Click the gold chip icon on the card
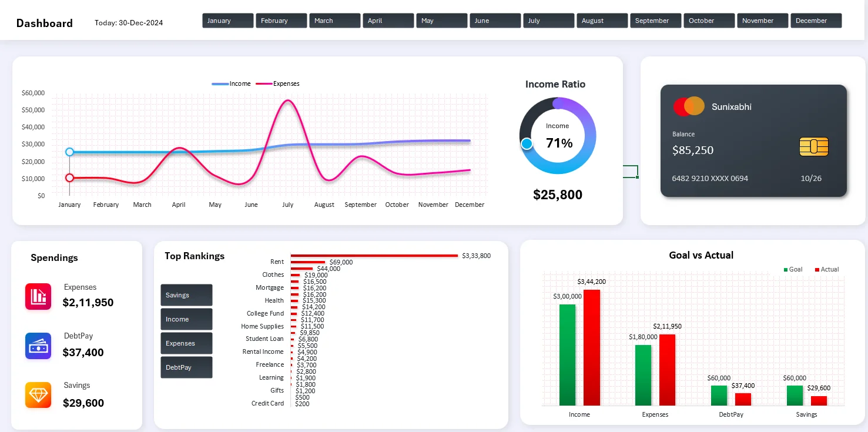The image size is (868, 432). 813,147
